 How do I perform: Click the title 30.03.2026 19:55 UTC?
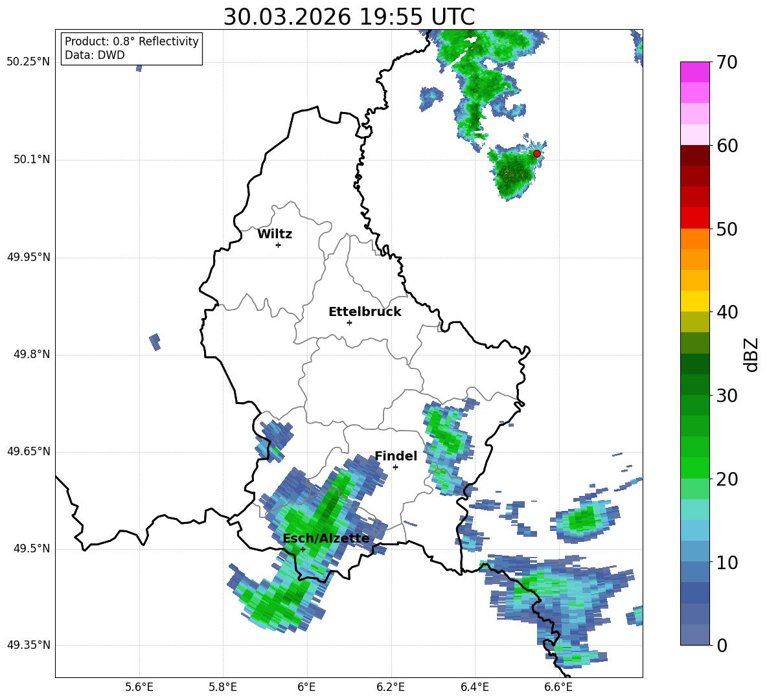click(x=349, y=17)
